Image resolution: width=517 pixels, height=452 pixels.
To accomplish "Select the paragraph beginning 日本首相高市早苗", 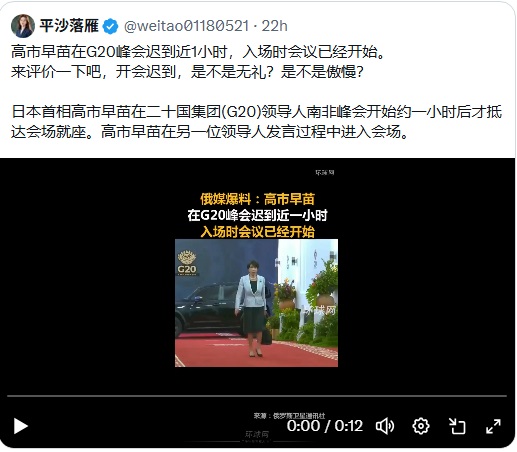I will point(256,122).
